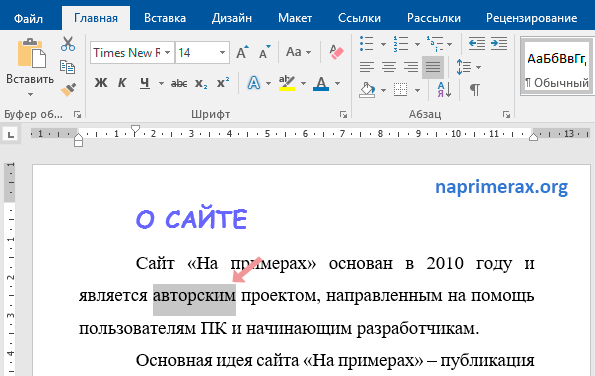This screenshot has height=376, width=595.
Task: Switch to the Макет tab
Action: point(295,18)
